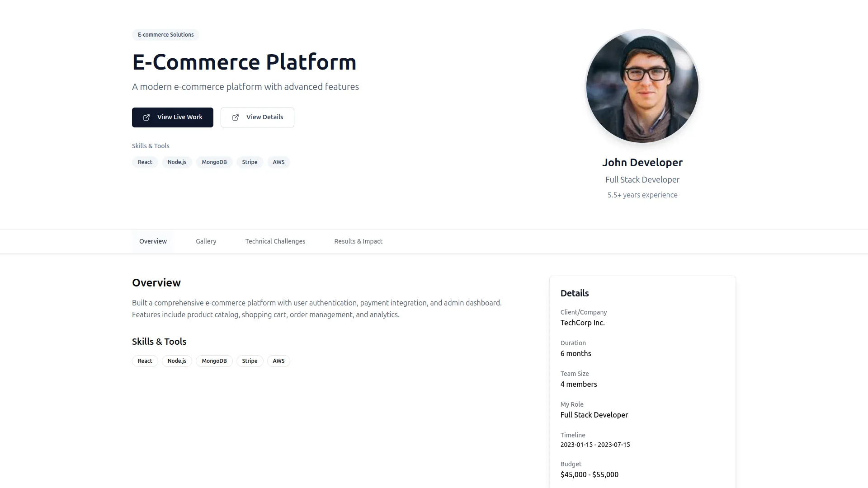Click John Developer's profile photo

pyautogui.click(x=642, y=86)
